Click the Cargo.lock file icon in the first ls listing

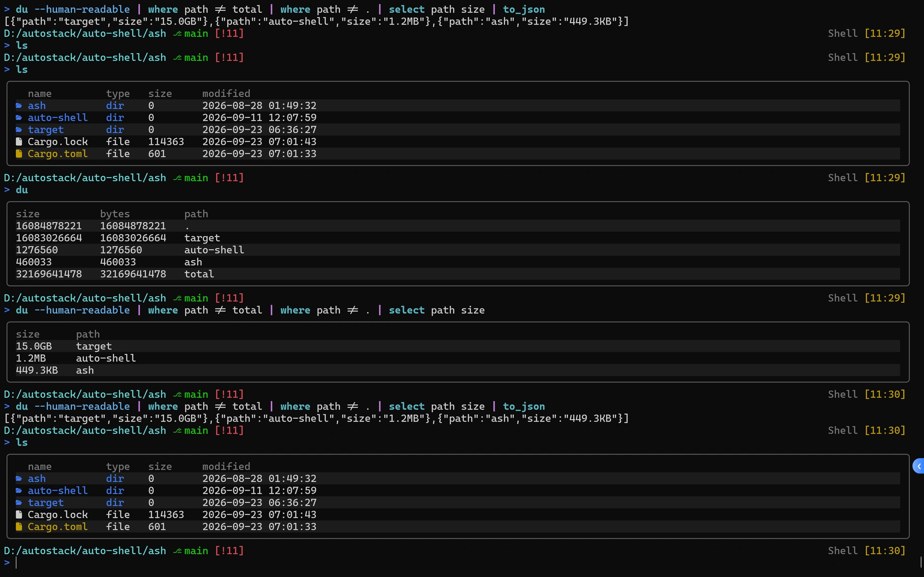pos(19,141)
